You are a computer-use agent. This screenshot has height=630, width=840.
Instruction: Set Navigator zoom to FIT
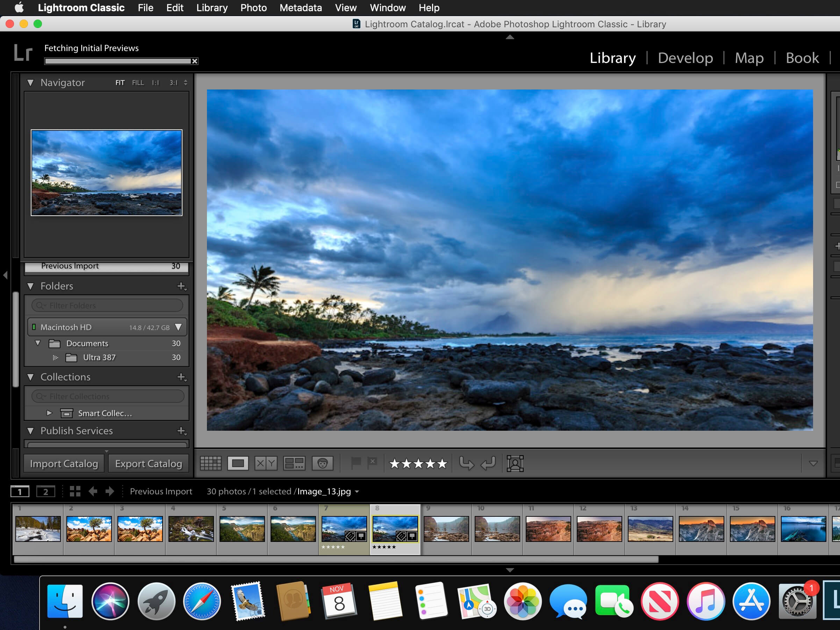point(120,83)
